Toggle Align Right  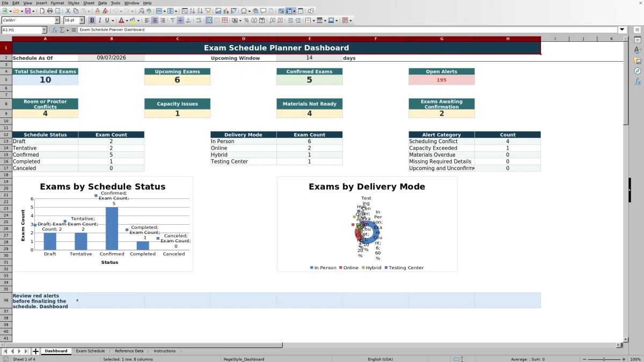click(x=162, y=20)
